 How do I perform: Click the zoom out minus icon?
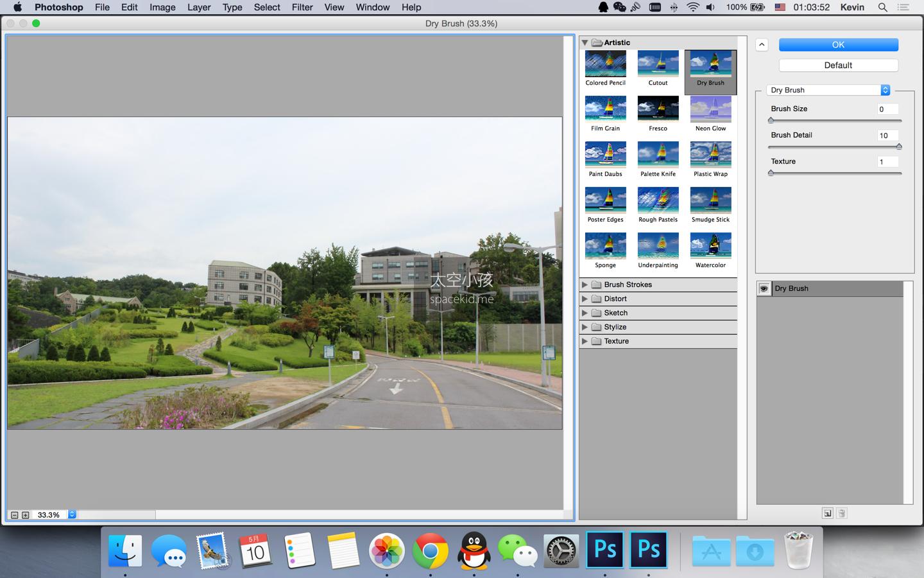click(14, 515)
